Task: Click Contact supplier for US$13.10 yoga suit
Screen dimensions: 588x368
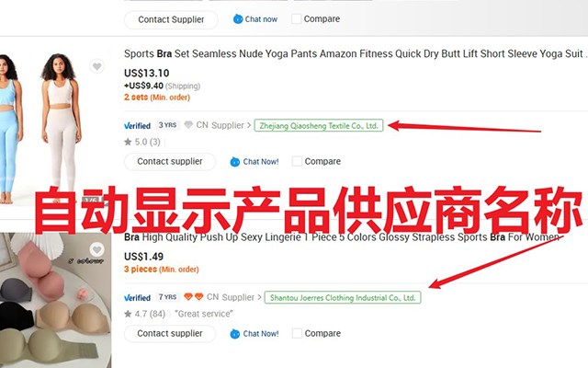Action: tap(170, 162)
